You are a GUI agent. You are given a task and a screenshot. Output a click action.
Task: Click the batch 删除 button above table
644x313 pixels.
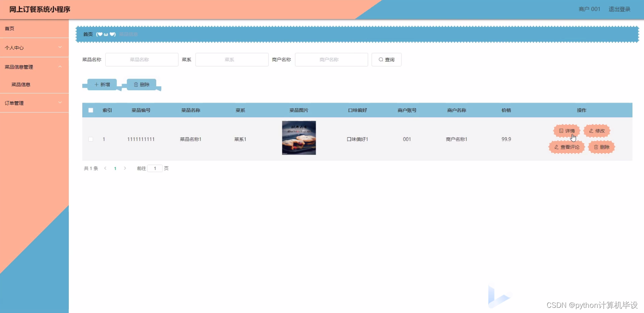click(x=142, y=84)
